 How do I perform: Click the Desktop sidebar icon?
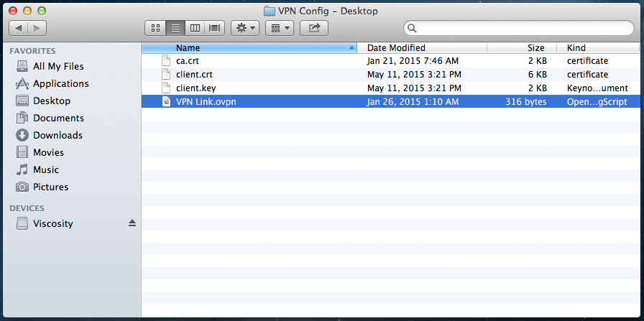tap(22, 101)
